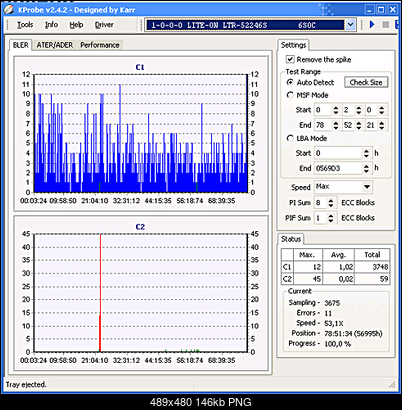
Task: Switch to the BLER tab
Action: tap(21, 45)
